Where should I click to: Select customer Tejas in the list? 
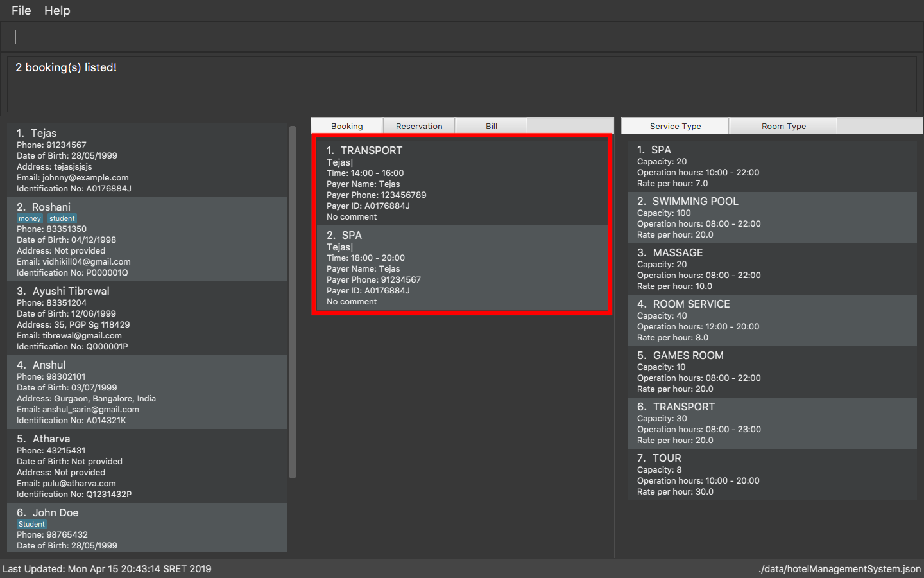coord(147,161)
